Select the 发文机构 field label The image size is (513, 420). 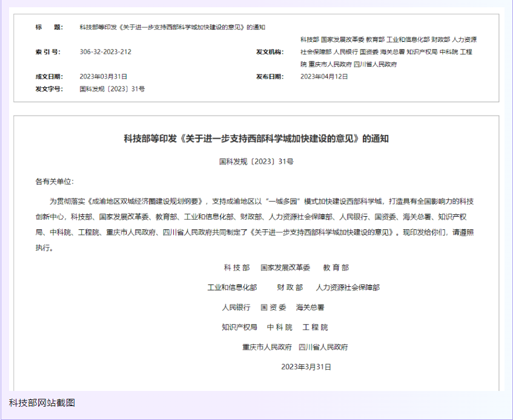click(270, 52)
